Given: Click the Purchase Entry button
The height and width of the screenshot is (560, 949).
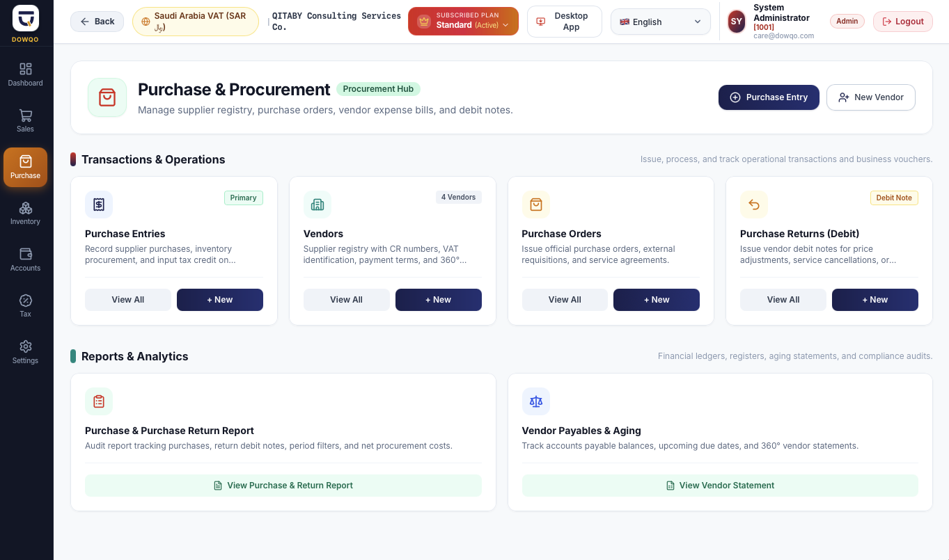Looking at the screenshot, I should pos(769,97).
